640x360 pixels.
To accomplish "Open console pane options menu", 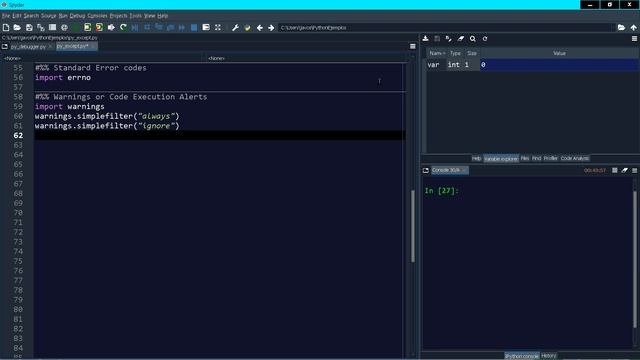I will coord(635,170).
